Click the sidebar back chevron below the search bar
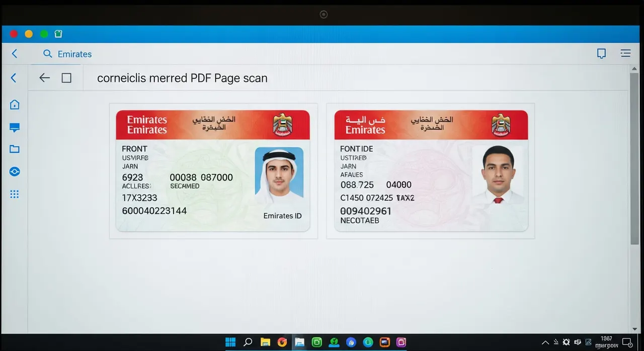This screenshot has width=644, height=351. pos(14,77)
